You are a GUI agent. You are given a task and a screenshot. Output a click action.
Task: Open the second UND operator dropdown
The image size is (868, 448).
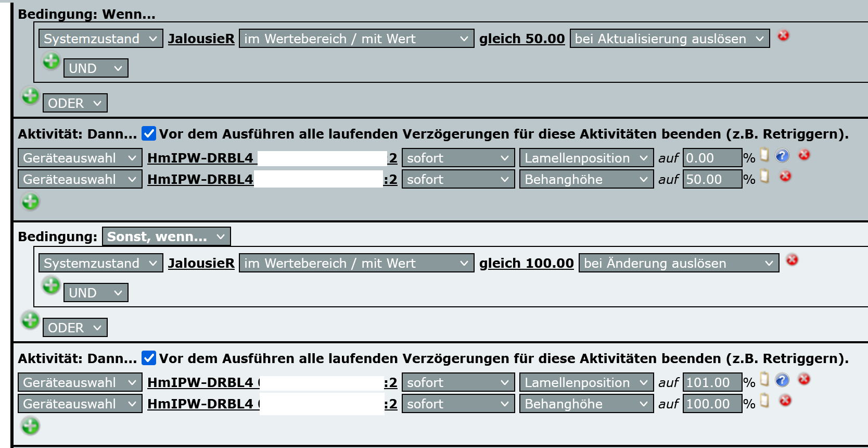coord(96,293)
